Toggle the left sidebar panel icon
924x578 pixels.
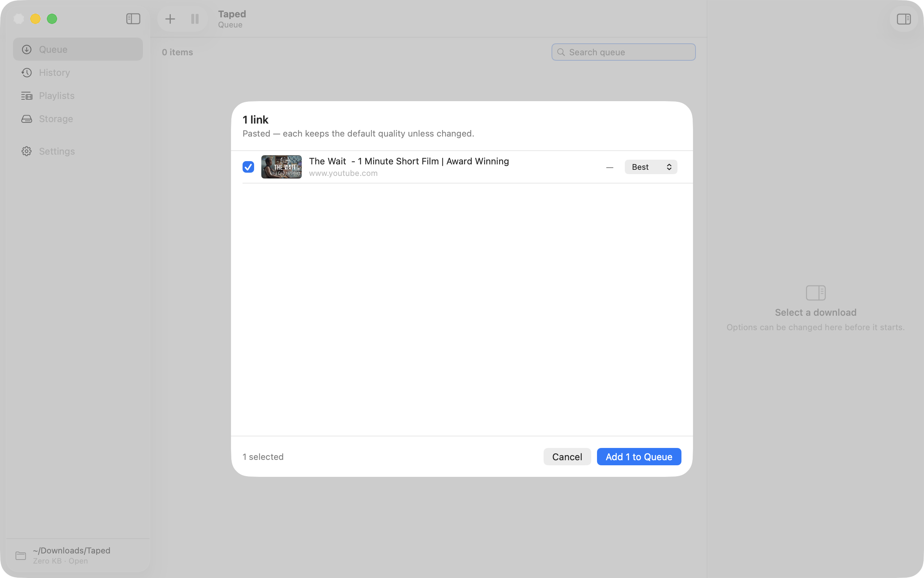[x=133, y=19]
